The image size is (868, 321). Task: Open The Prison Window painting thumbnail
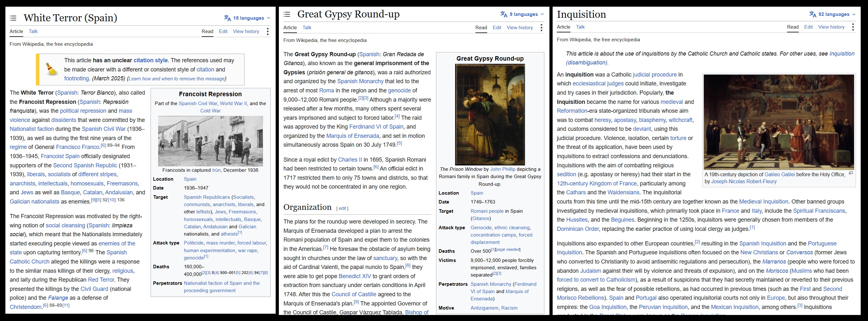point(490,115)
